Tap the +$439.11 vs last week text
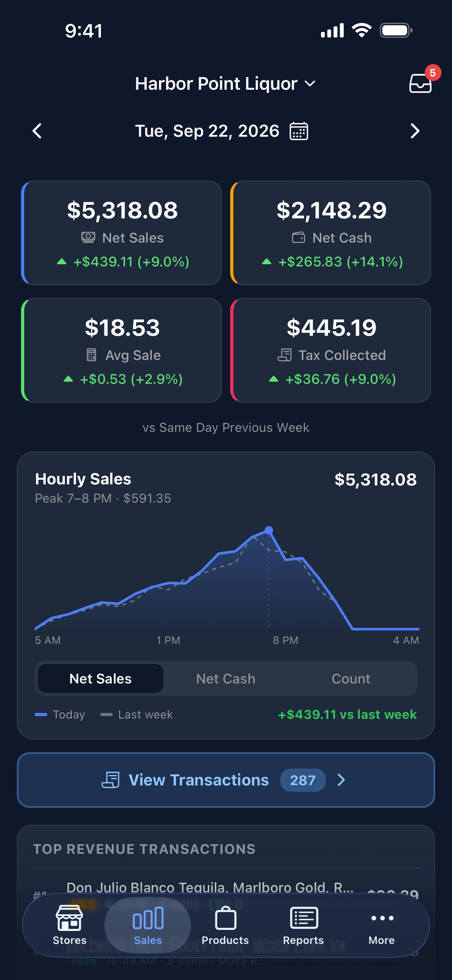The width and height of the screenshot is (452, 980). click(x=347, y=714)
